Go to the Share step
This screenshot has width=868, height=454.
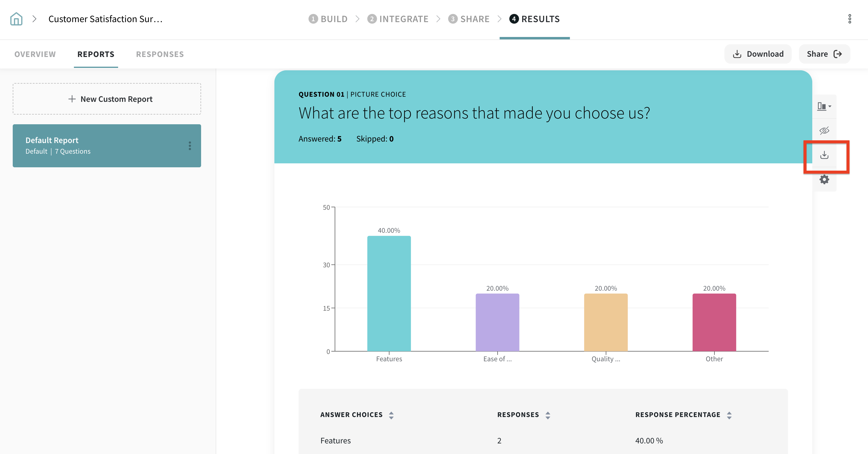point(469,19)
